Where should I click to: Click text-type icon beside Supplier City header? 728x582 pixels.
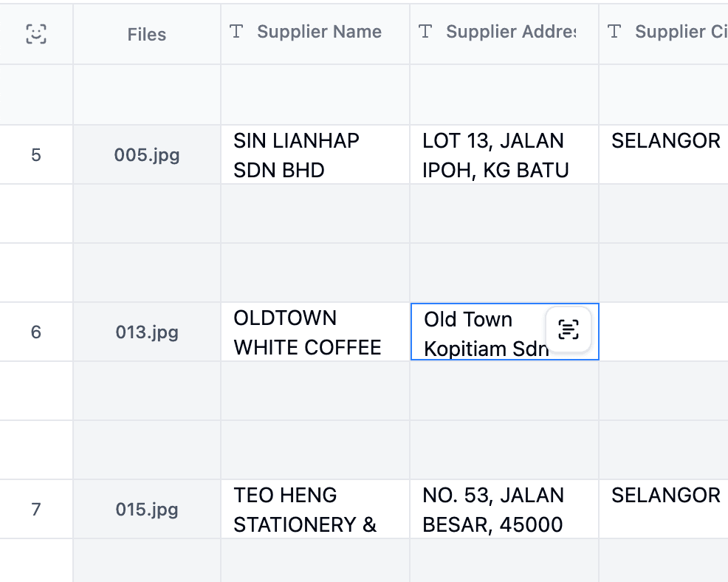[614, 31]
